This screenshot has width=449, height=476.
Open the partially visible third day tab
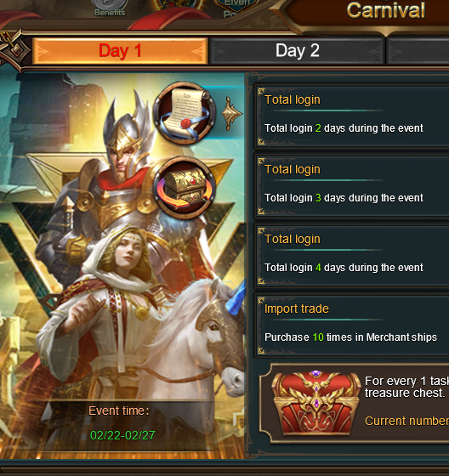point(418,51)
